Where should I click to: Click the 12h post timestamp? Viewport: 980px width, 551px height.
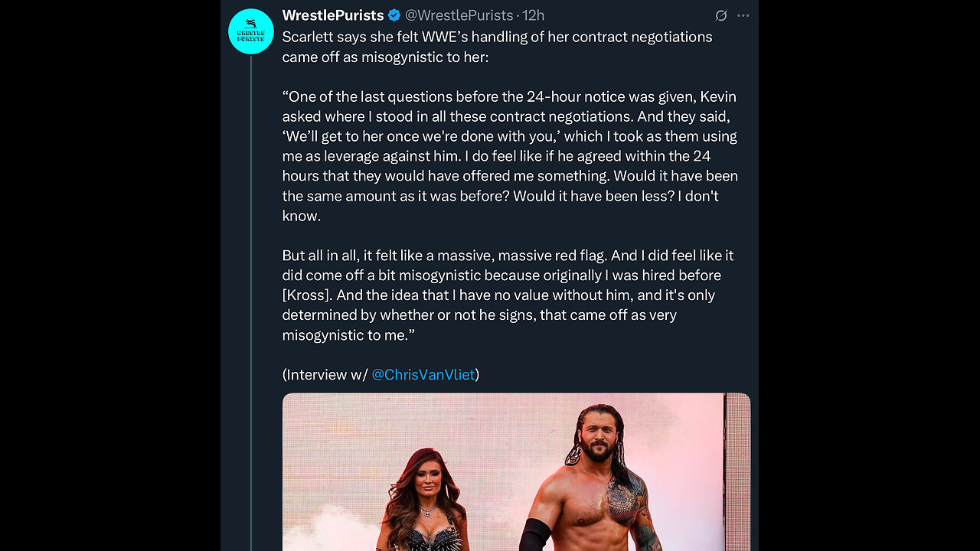(x=534, y=15)
